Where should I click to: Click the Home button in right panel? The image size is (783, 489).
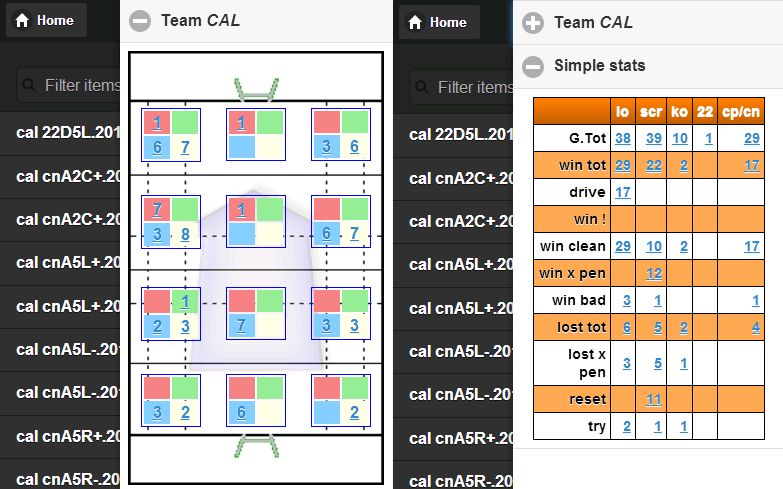tap(439, 22)
